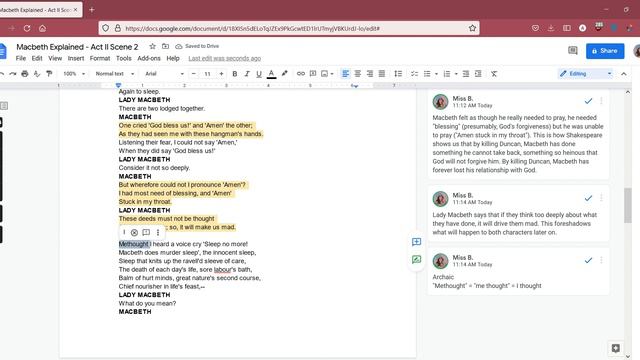Screen dimensions: 640x360
Task: Open the Add-ons menu
Action: pyautogui.click(x=149, y=58)
